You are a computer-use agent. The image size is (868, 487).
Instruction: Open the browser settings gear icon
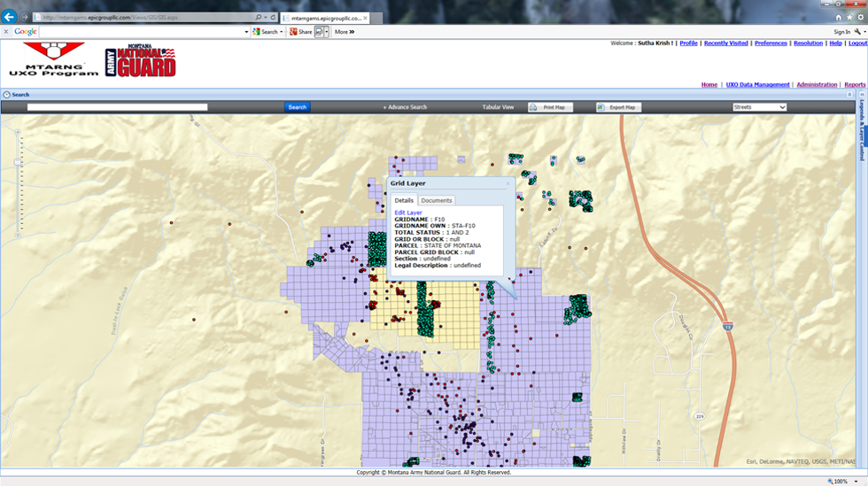point(860,17)
